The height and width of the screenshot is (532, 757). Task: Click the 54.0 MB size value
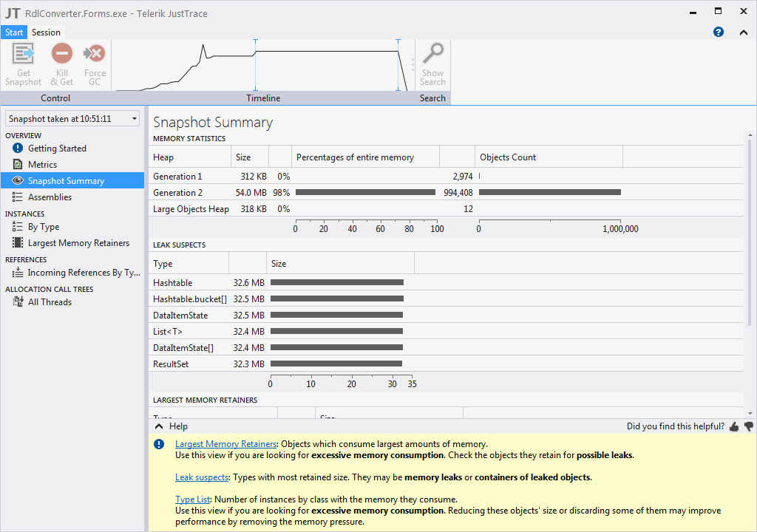(251, 193)
